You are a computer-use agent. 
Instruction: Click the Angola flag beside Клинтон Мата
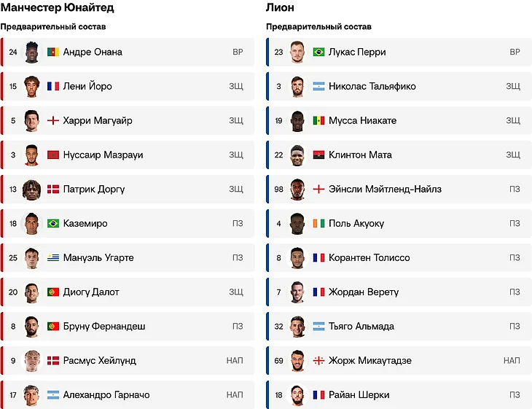coord(318,155)
